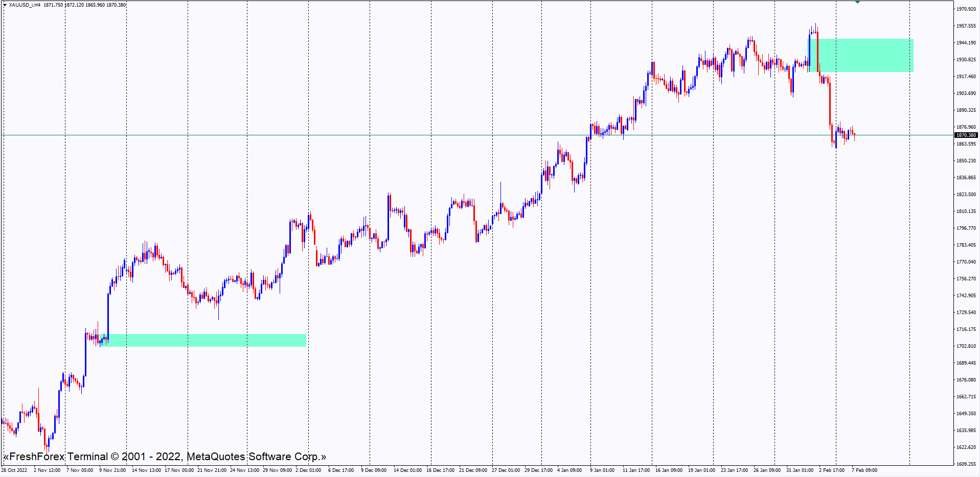Open the dropdown arrow beside XAUUSD_i,H4
The width and height of the screenshot is (980, 477).
tap(5, 5)
